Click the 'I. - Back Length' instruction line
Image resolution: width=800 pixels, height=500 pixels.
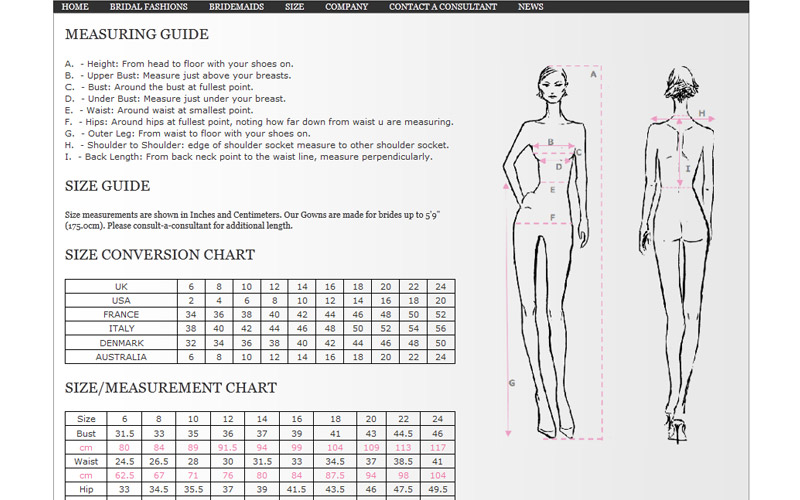coord(249,157)
